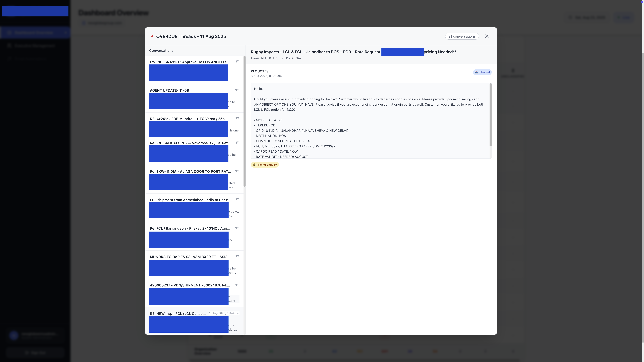Close the OVERDUE Threads dialog
This screenshot has height=362, width=644.
[x=487, y=36]
